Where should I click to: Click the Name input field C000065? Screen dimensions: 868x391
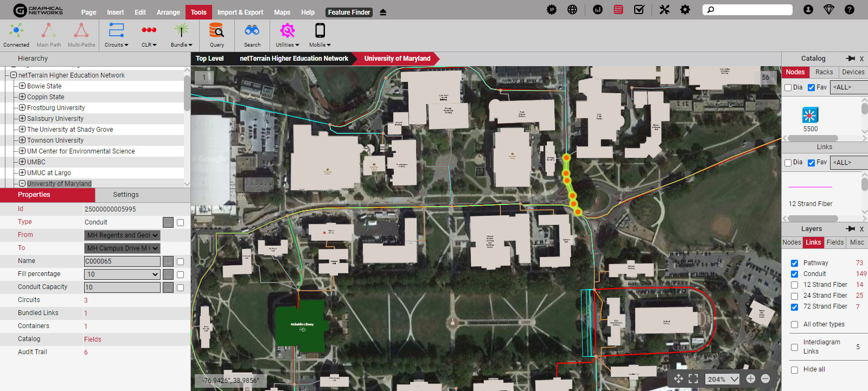tap(122, 261)
